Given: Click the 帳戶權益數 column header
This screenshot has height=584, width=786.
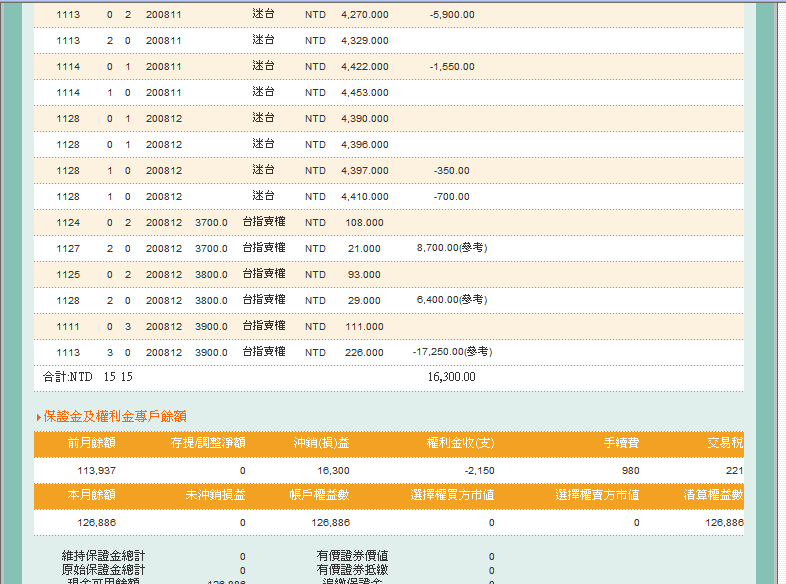Looking at the screenshot, I should click(x=319, y=495).
